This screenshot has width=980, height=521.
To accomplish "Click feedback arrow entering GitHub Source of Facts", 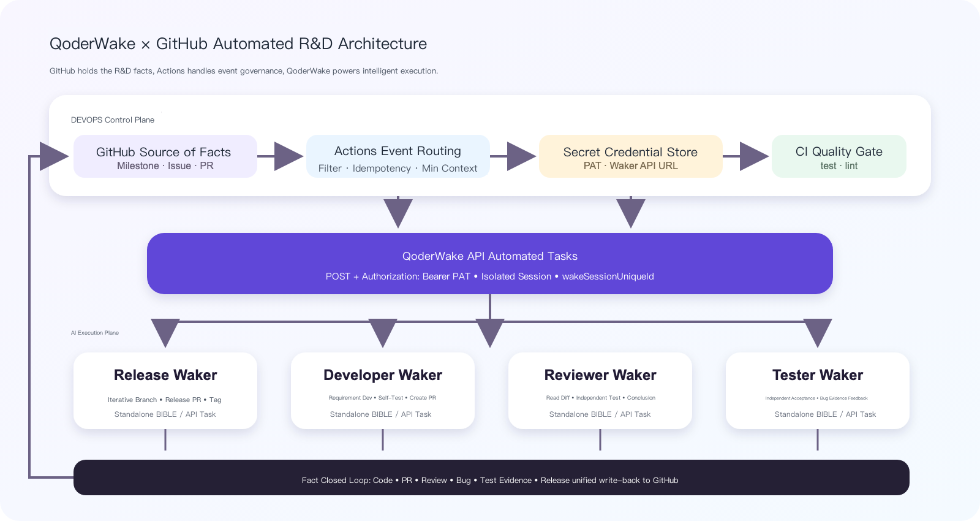I will click(x=54, y=156).
